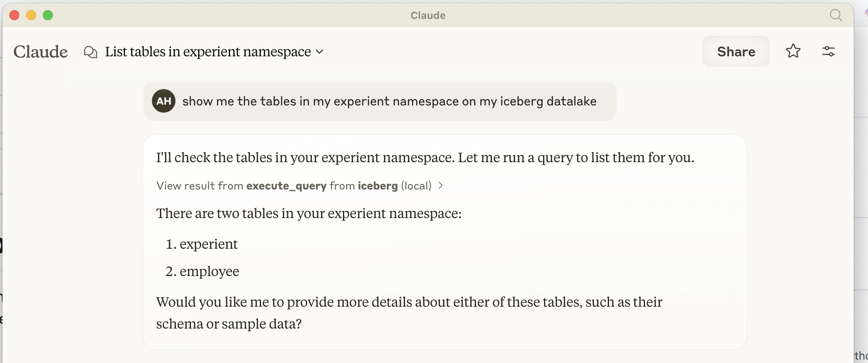Close the Claude window with red button
This screenshot has height=363, width=868.
tap(14, 16)
